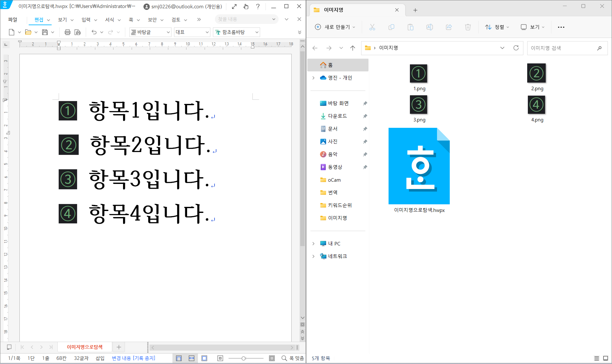
Task: Select the 이미지명으로탐색 document tab
Action: [85, 347]
